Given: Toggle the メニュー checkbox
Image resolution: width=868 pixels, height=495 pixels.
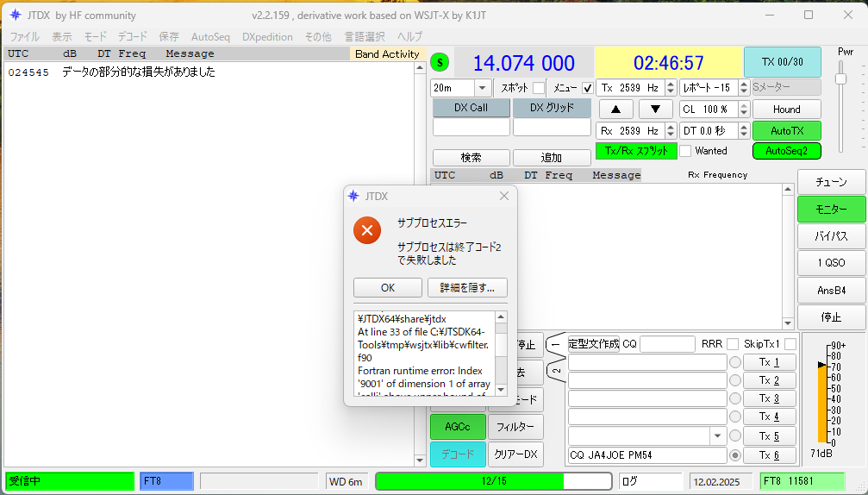Looking at the screenshot, I should 587,88.
